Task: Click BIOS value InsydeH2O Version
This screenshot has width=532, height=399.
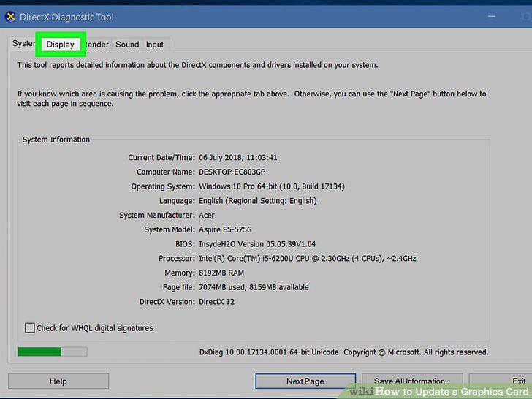Action: pyautogui.click(x=257, y=244)
